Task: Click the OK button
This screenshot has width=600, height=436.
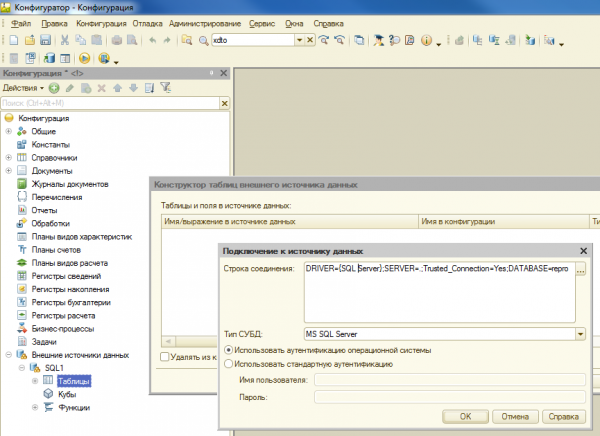Action: pos(465,415)
